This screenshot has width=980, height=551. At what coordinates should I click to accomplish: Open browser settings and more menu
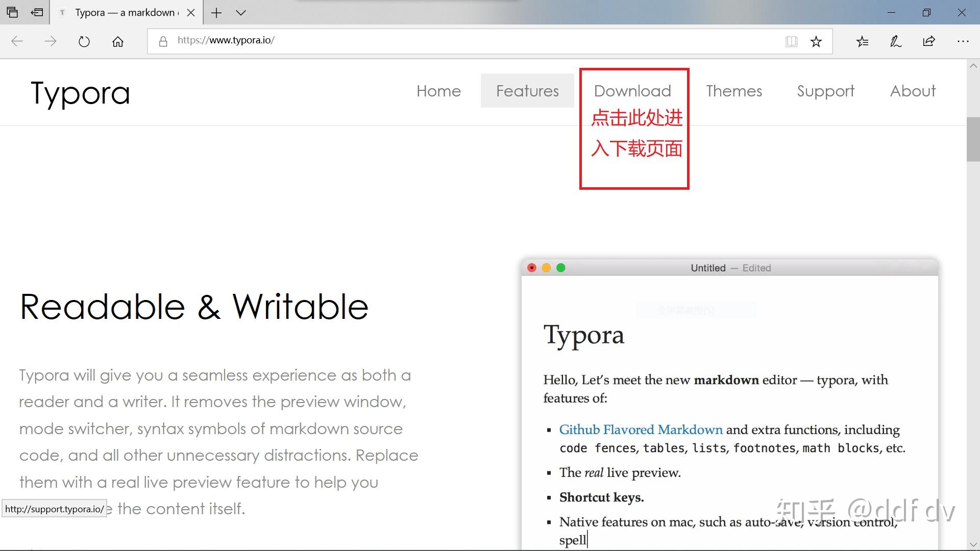(963, 41)
